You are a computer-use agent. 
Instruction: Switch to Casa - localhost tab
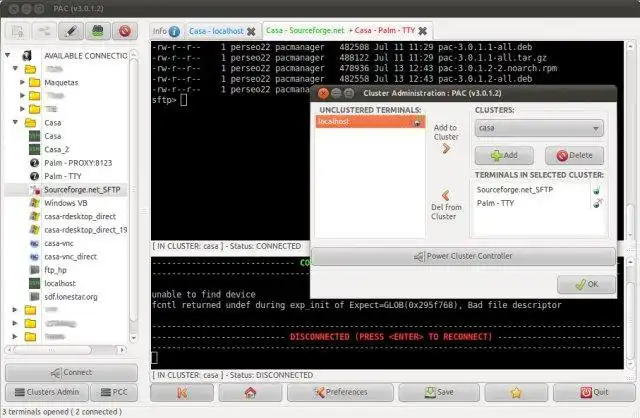[216, 31]
